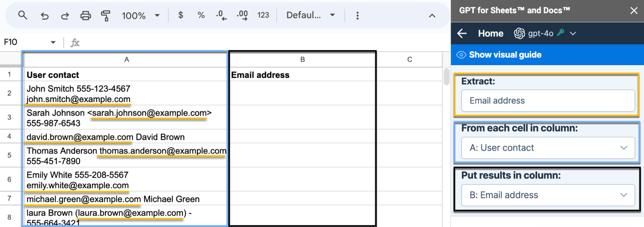Open more number formats (123)

coord(263,15)
